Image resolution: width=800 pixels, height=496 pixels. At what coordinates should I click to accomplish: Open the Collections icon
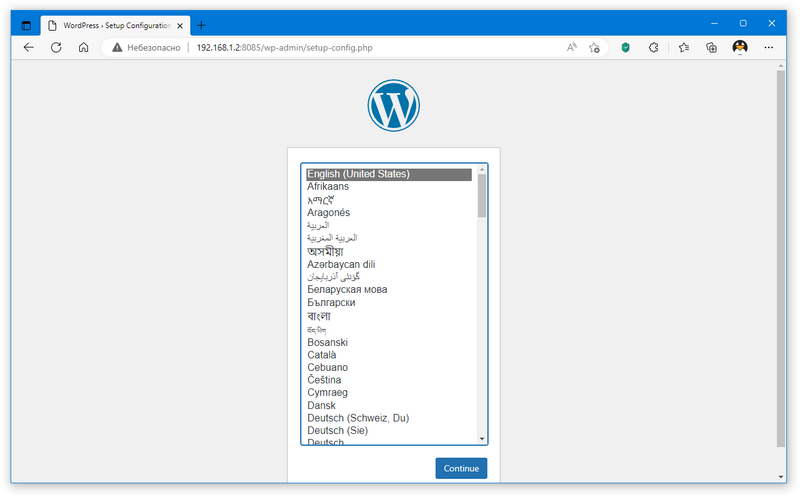point(712,47)
